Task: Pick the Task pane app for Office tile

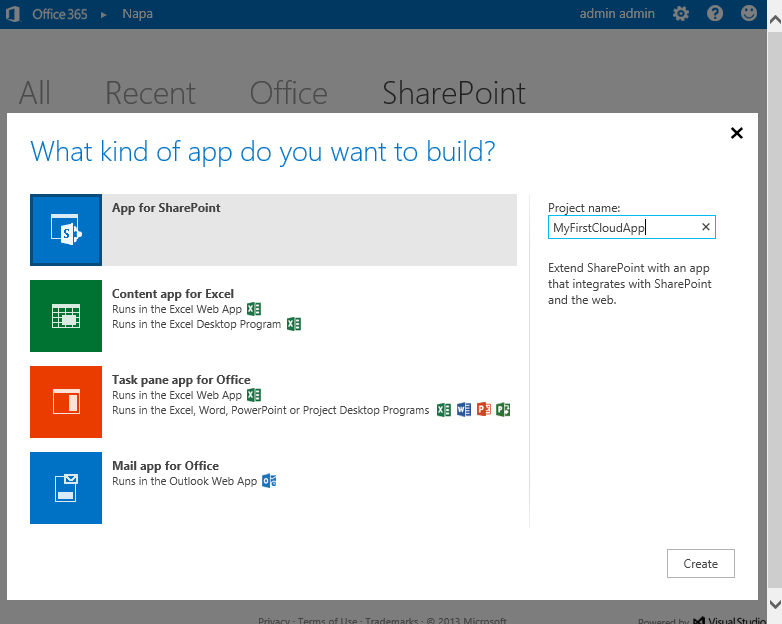Action: click(66, 402)
